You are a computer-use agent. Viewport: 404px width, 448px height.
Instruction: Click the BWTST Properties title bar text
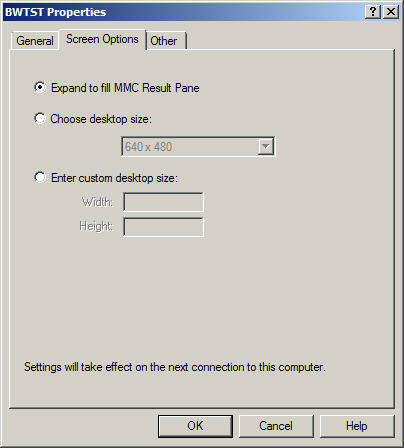55,12
